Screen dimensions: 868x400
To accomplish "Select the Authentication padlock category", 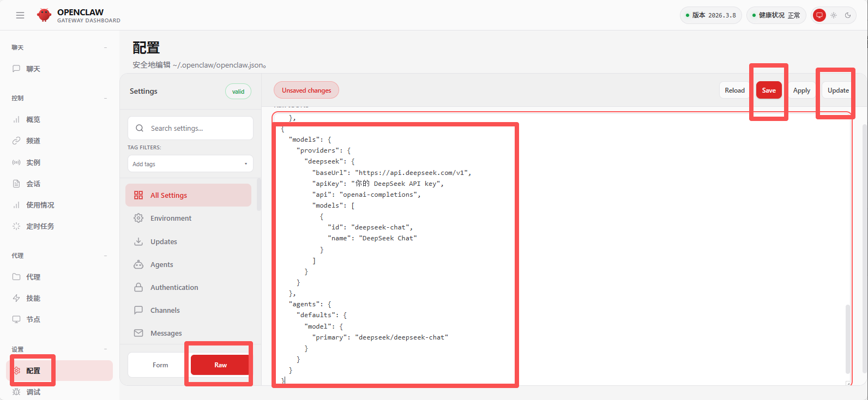I will (x=188, y=287).
